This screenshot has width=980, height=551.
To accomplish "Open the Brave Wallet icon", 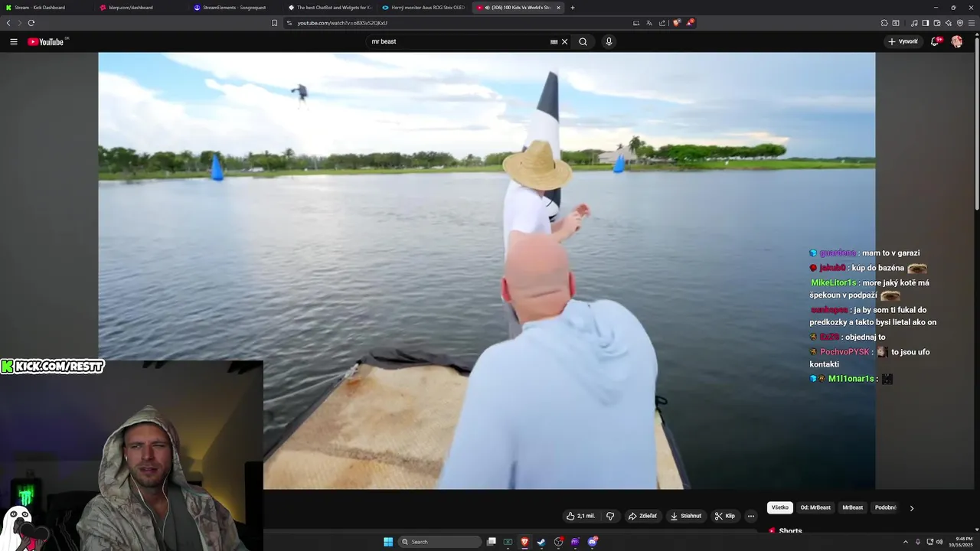I will [936, 23].
